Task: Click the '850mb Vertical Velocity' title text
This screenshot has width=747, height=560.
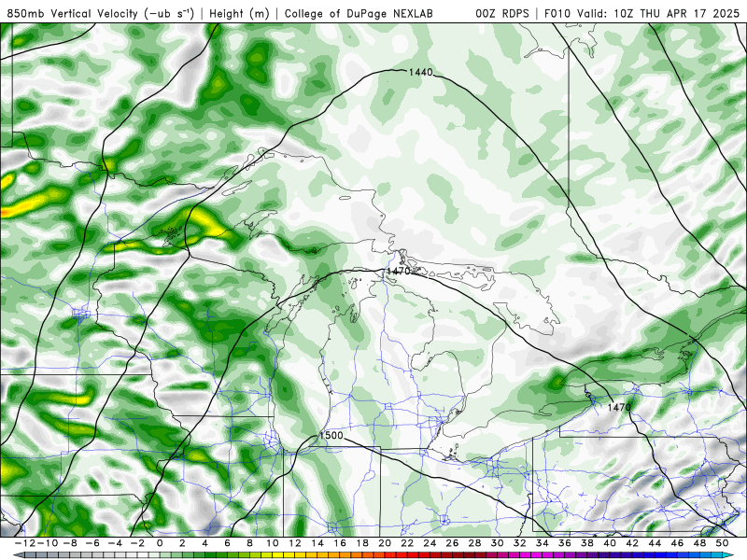Action: pos(73,14)
